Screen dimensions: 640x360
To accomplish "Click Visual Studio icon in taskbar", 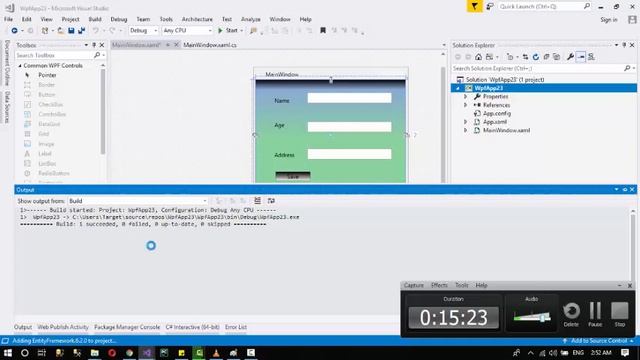I will (147, 353).
